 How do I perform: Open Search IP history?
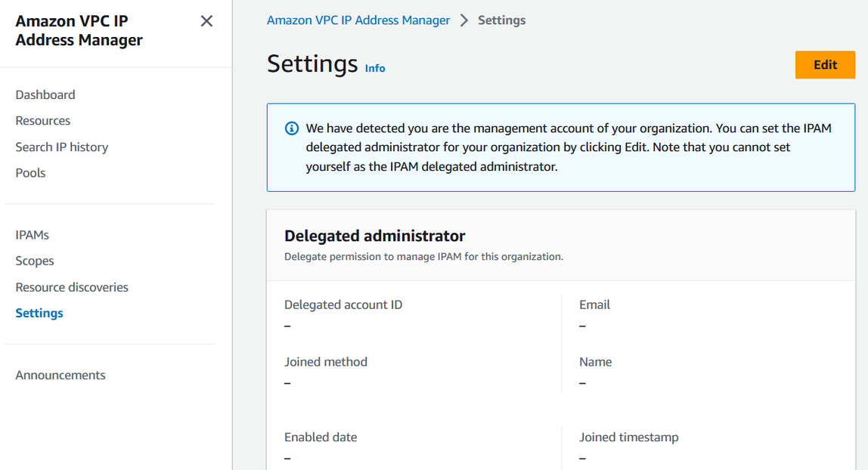(x=62, y=147)
